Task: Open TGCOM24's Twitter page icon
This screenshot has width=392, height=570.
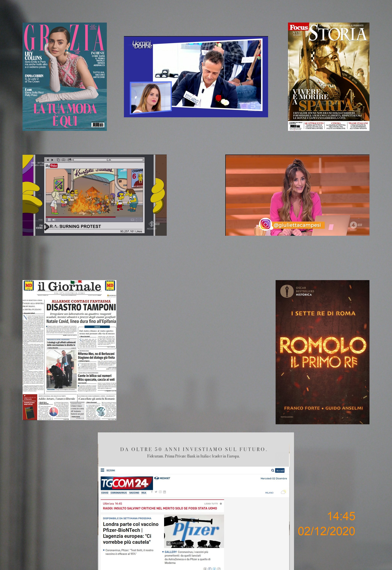Action: click(156, 492)
